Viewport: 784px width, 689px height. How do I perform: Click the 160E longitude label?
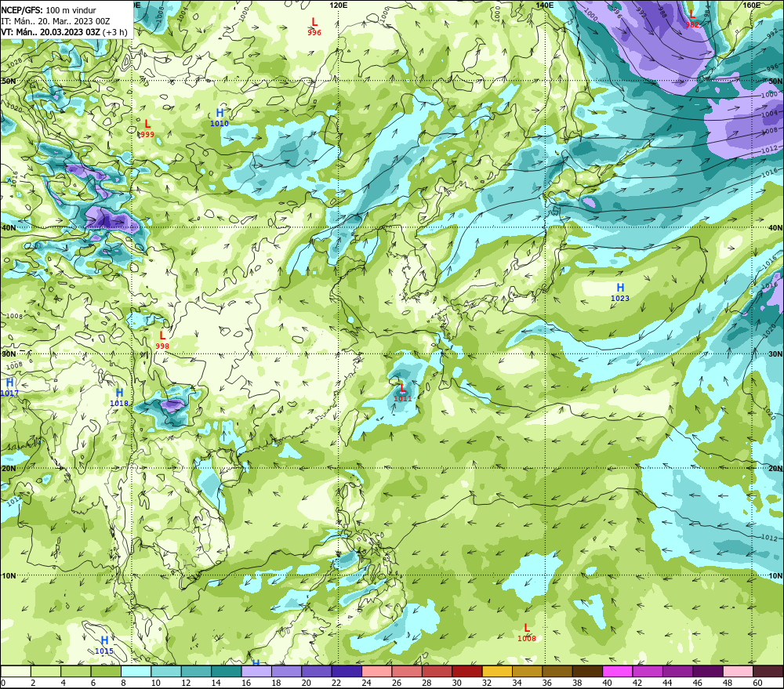pos(752,5)
